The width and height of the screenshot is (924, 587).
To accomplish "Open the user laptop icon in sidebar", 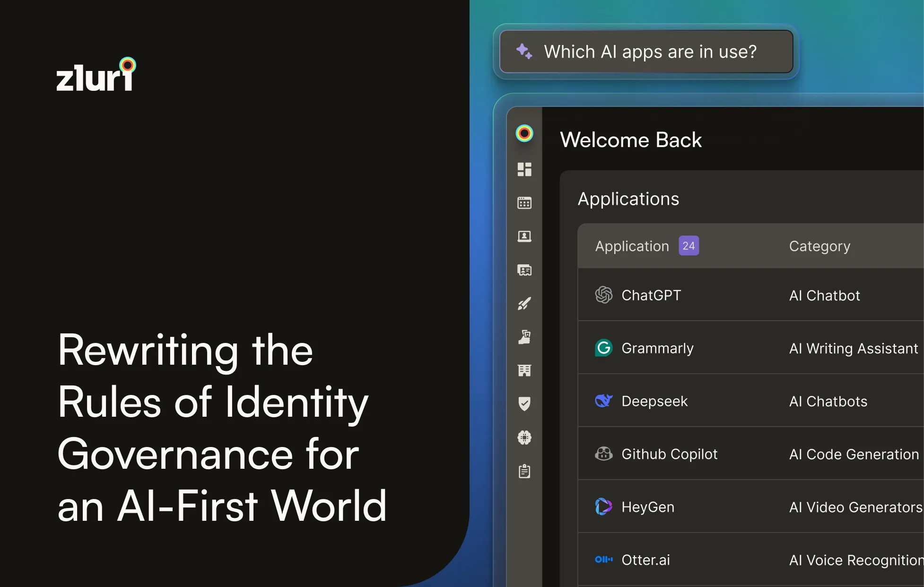I will (524, 237).
